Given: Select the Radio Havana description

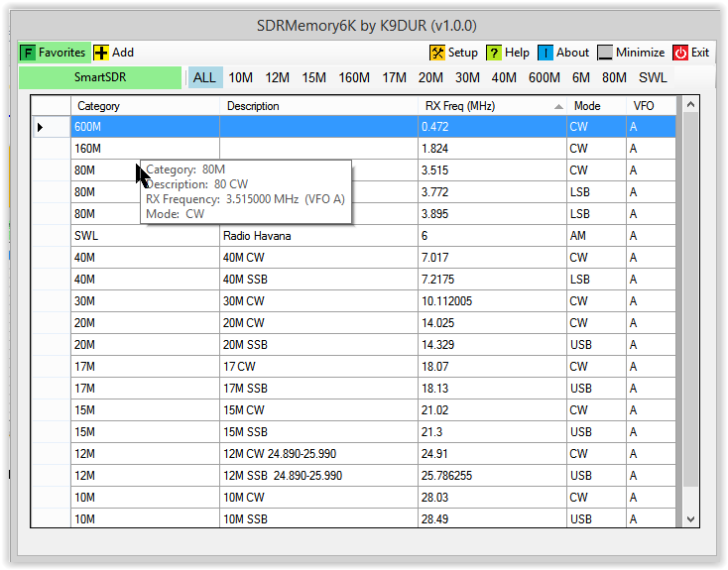Looking at the screenshot, I should [318, 236].
